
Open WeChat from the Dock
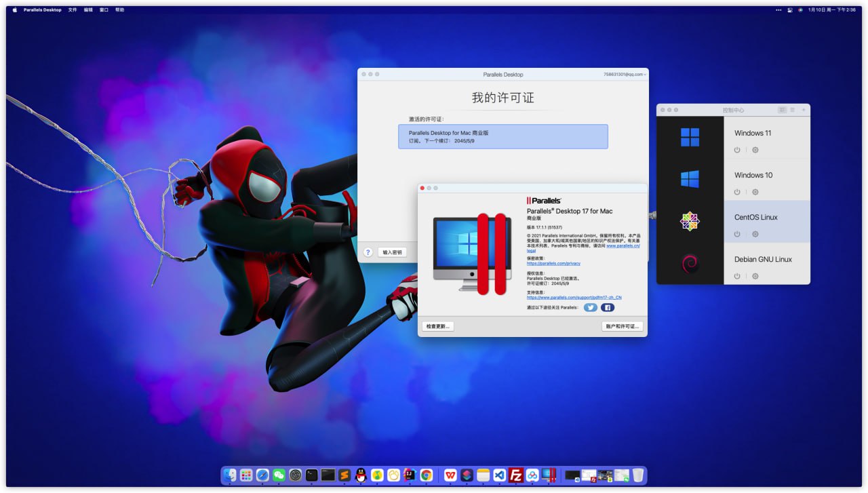pos(279,475)
